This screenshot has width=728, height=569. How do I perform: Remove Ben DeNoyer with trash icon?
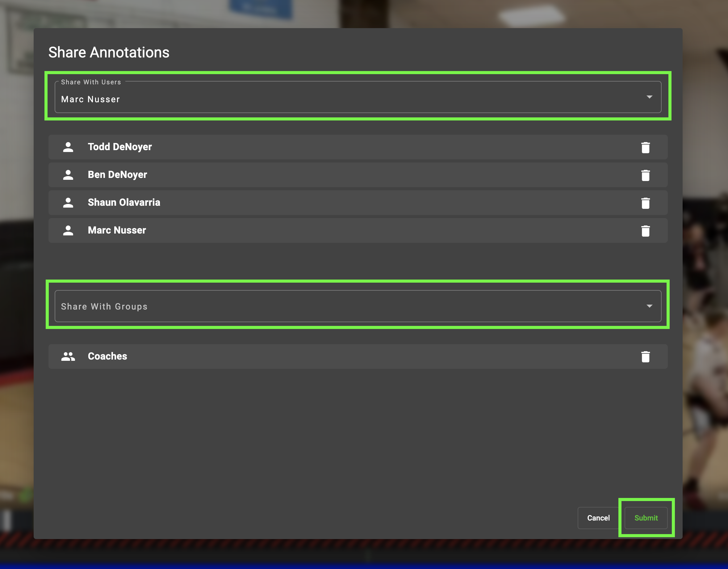click(x=645, y=175)
